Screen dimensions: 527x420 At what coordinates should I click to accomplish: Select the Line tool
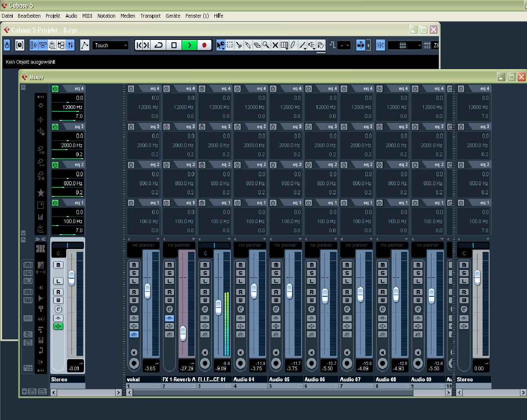coord(302,45)
